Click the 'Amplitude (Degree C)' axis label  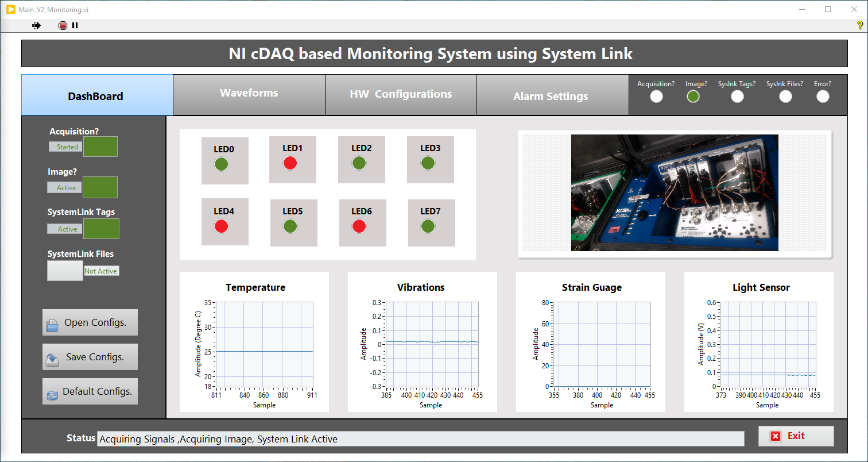(199, 344)
